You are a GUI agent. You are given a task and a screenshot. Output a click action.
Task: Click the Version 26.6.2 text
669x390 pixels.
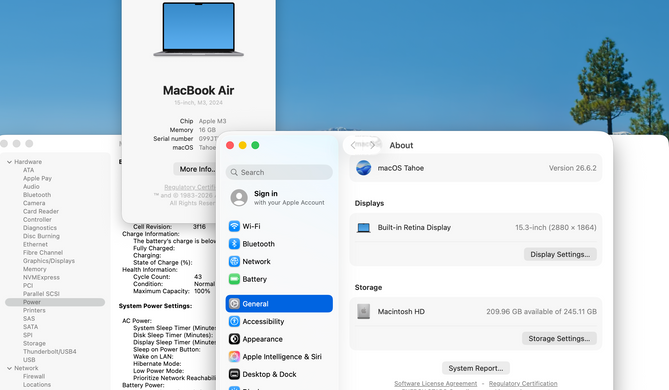(x=573, y=168)
